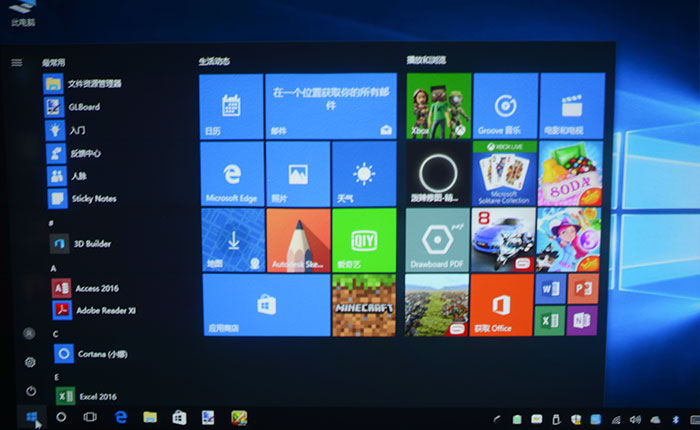Screen dimensions: 700x430
Task: Open the user account menu icon
Action: [29, 333]
